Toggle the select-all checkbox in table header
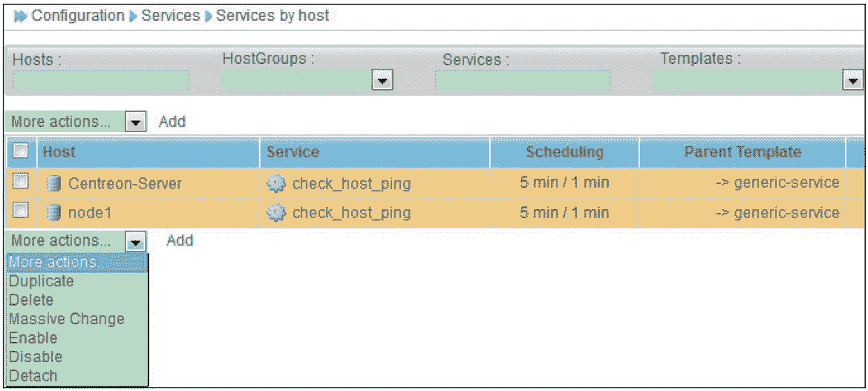 (x=21, y=151)
